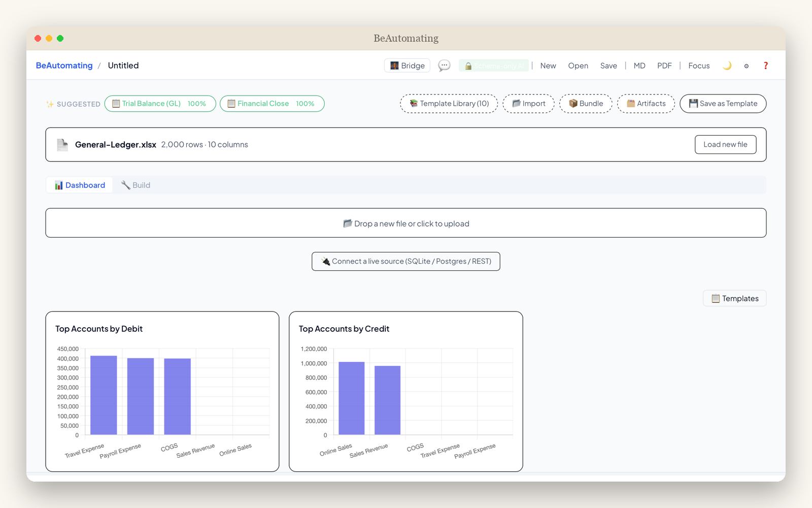
Task: Switch to the Dashboard tab
Action: point(80,185)
